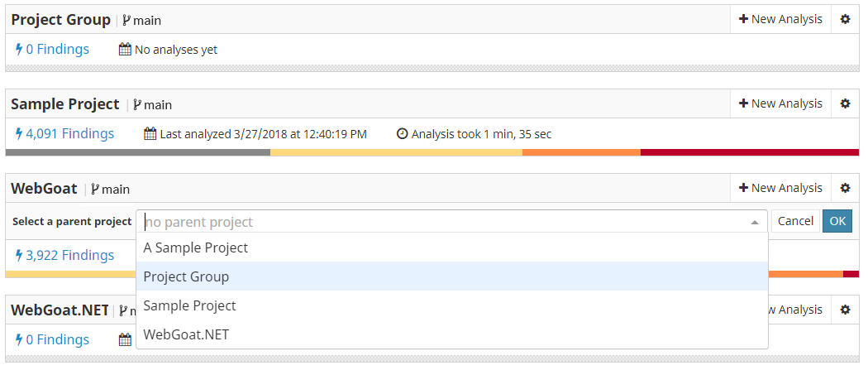Click the clock icon by Analysis took
Viewport: 868px width, 370px height.
click(x=403, y=134)
